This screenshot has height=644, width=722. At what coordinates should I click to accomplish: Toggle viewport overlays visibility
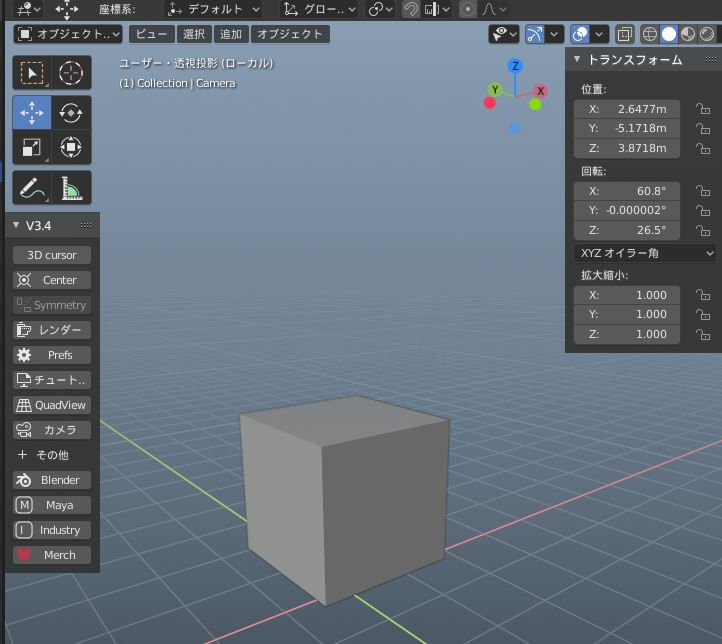point(580,34)
